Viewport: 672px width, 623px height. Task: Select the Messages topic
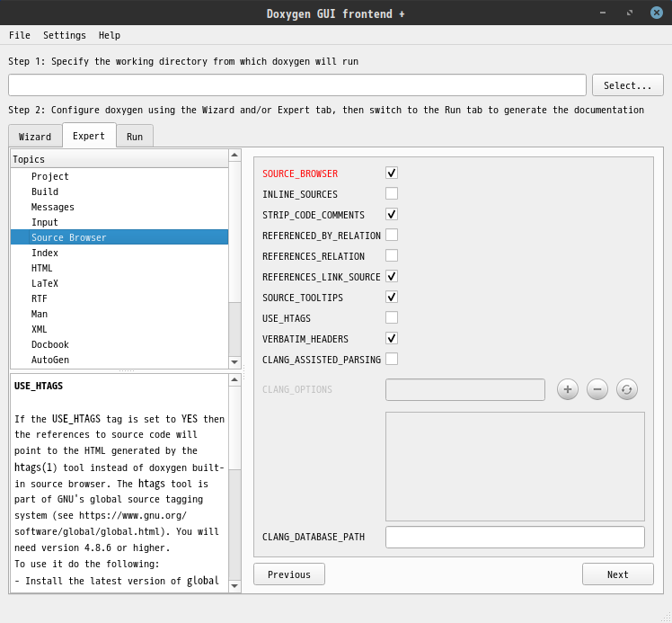point(119,207)
